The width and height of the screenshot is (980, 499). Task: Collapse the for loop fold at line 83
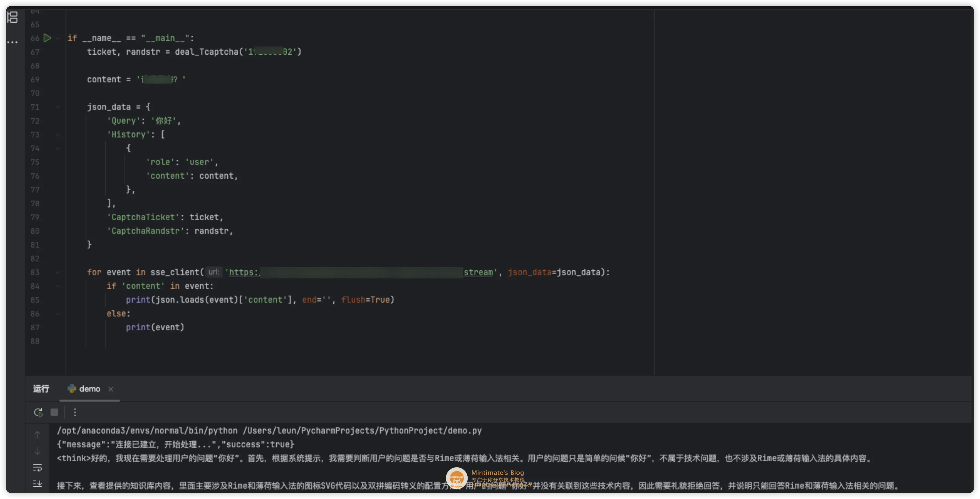pos(58,272)
